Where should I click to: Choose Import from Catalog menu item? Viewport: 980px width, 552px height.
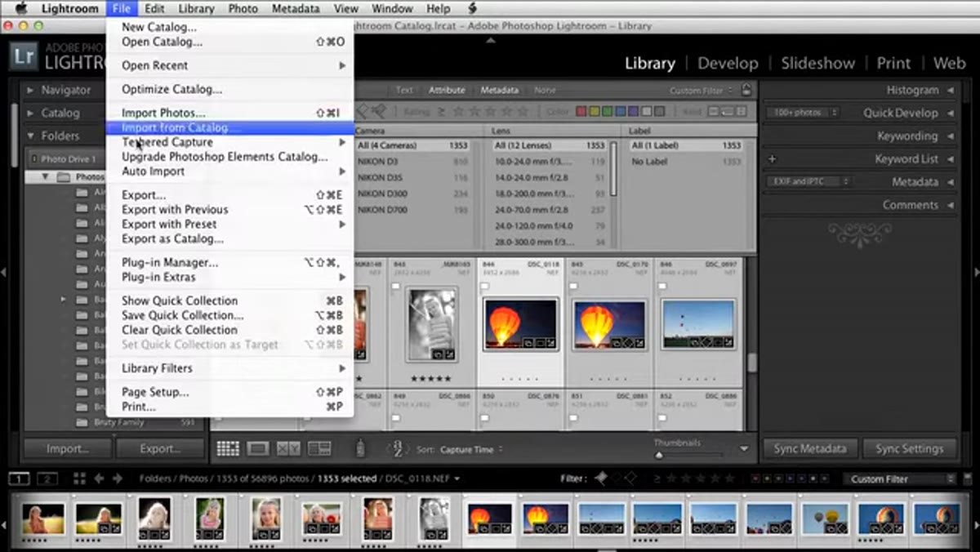(230, 128)
